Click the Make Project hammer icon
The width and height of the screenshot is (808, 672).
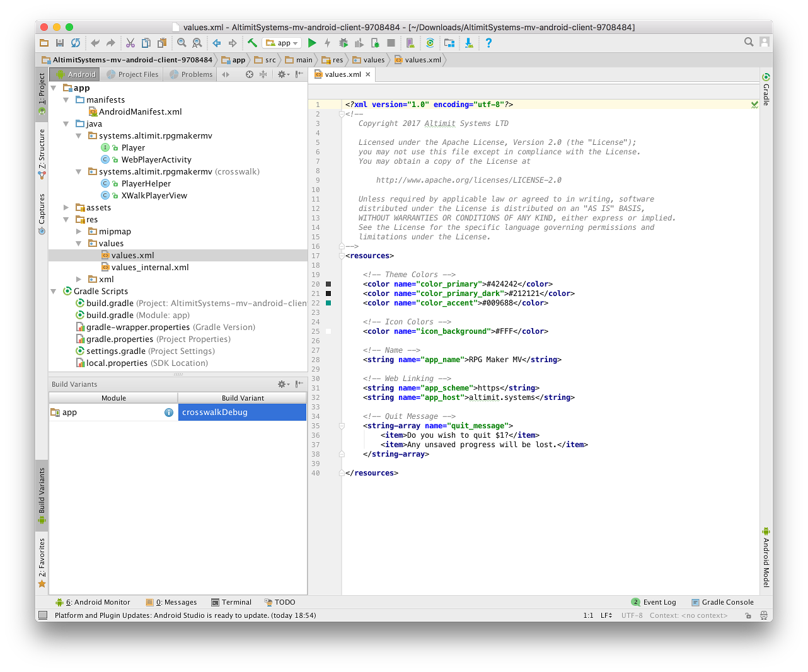pyautogui.click(x=252, y=43)
